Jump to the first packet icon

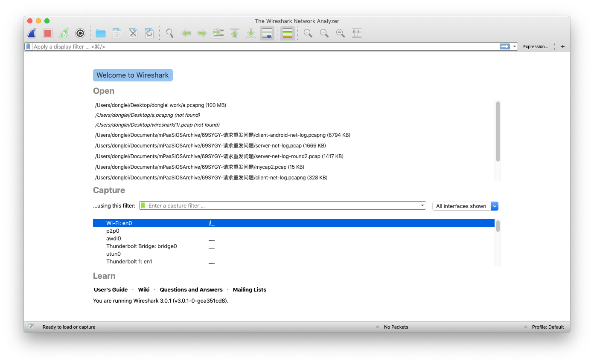(x=235, y=33)
